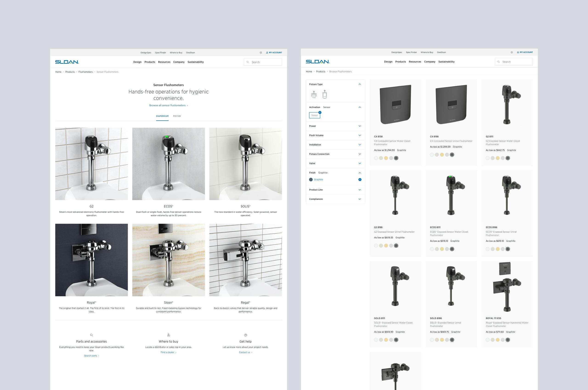Click Where to Buy on right page
588x390 pixels.
427,52
